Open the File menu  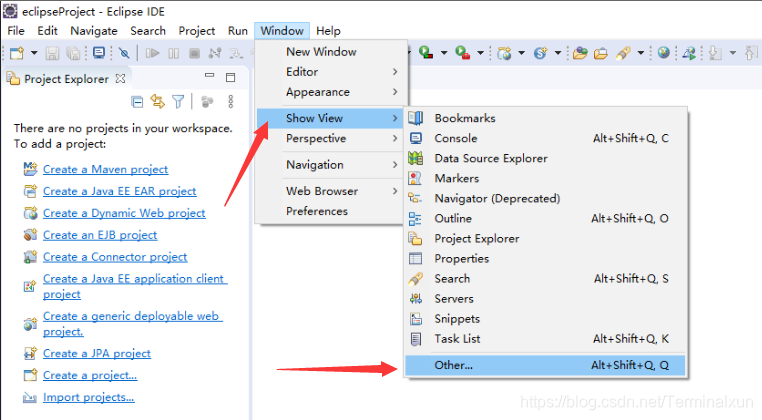tap(16, 31)
